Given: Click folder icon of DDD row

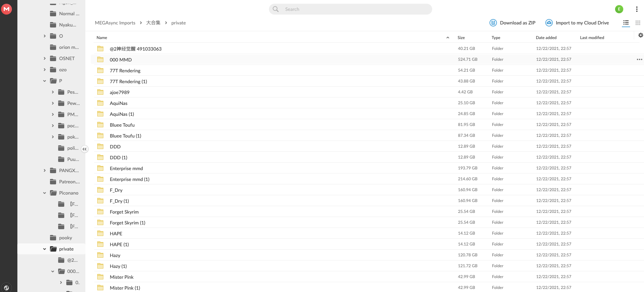Looking at the screenshot, I should pos(100,146).
